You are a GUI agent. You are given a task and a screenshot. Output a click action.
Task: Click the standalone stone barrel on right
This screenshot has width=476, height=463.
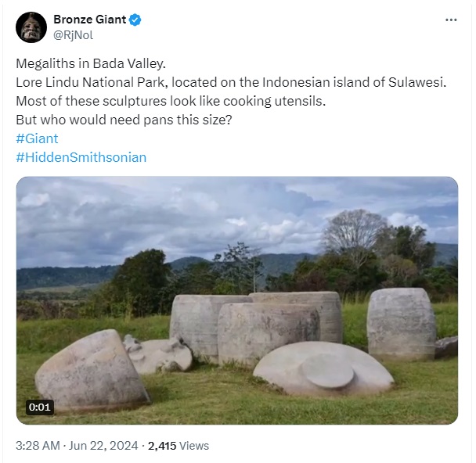(x=402, y=323)
